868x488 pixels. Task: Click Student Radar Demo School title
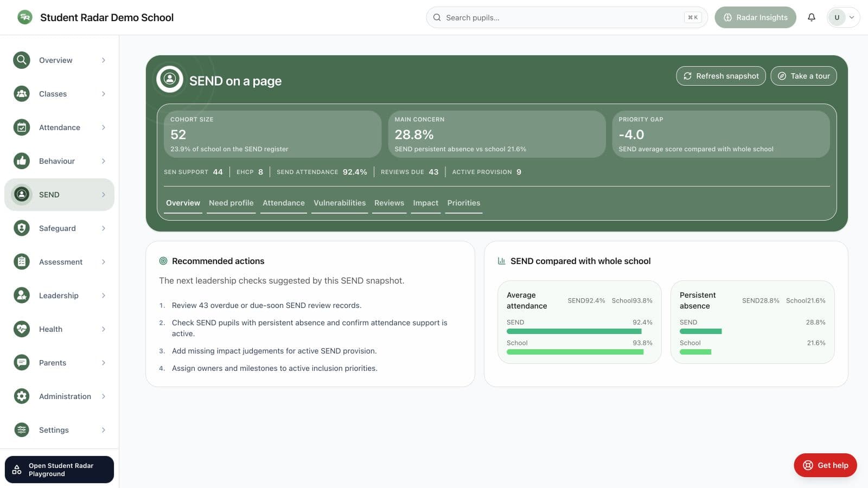tap(107, 17)
